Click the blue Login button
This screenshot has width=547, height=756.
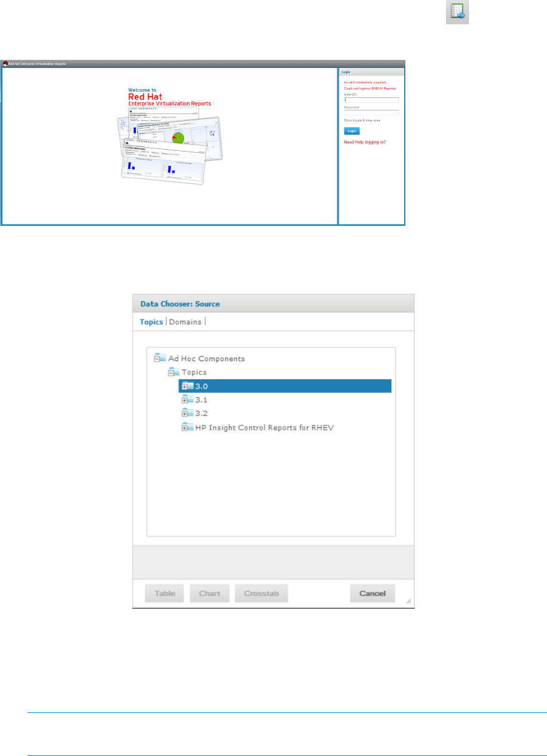[352, 131]
